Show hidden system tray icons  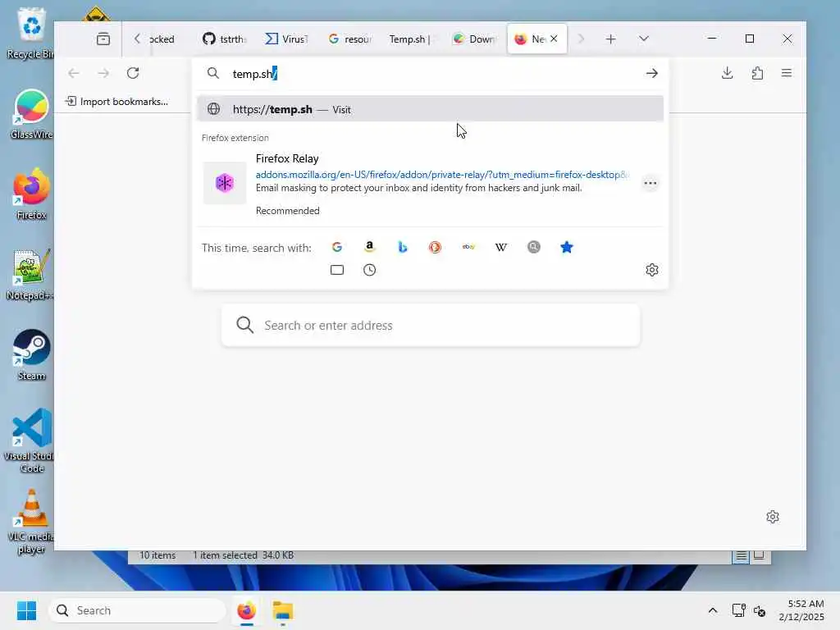point(713,610)
